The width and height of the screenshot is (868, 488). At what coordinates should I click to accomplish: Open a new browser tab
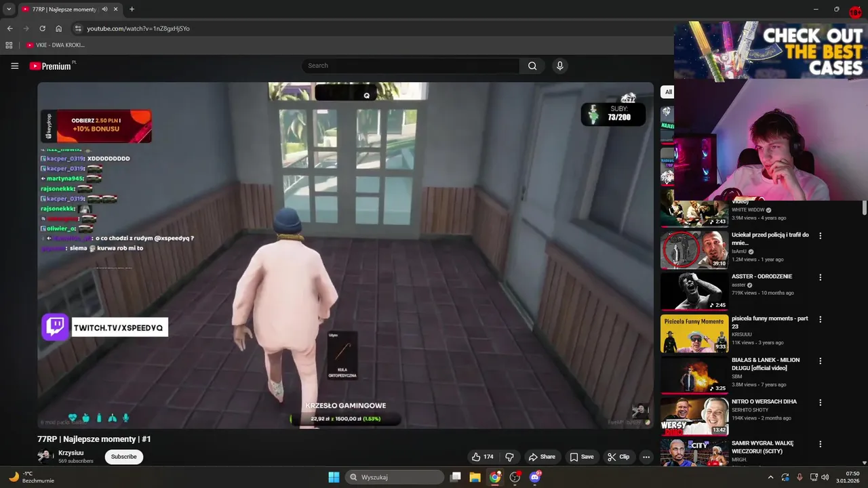(x=132, y=9)
